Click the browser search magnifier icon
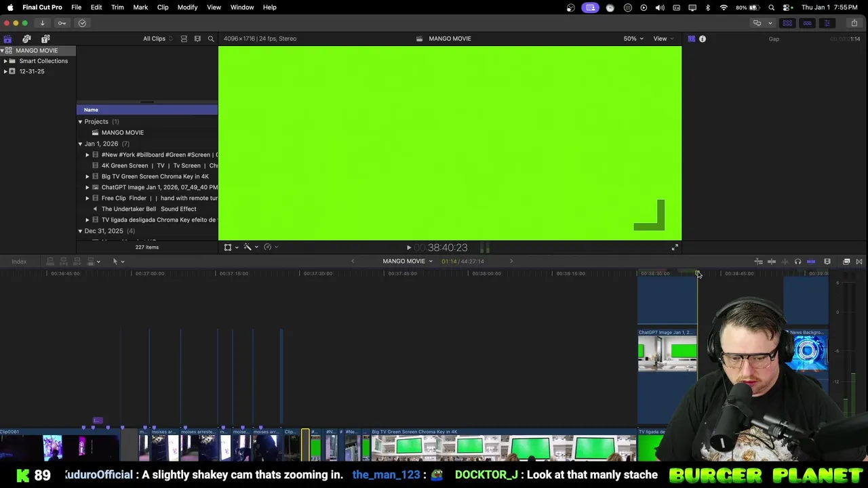The width and height of the screenshot is (868, 488). [x=211, y=39]
